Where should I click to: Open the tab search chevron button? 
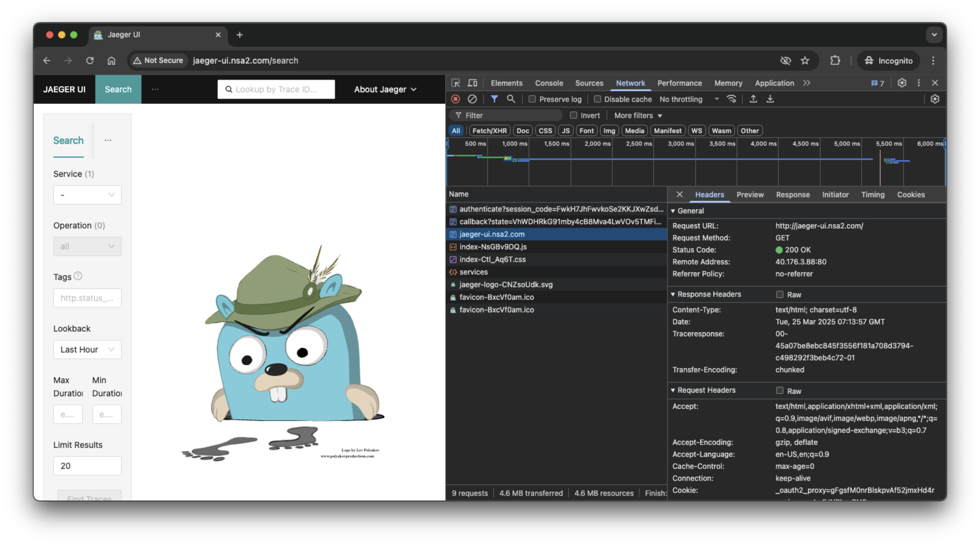[934, 35]
